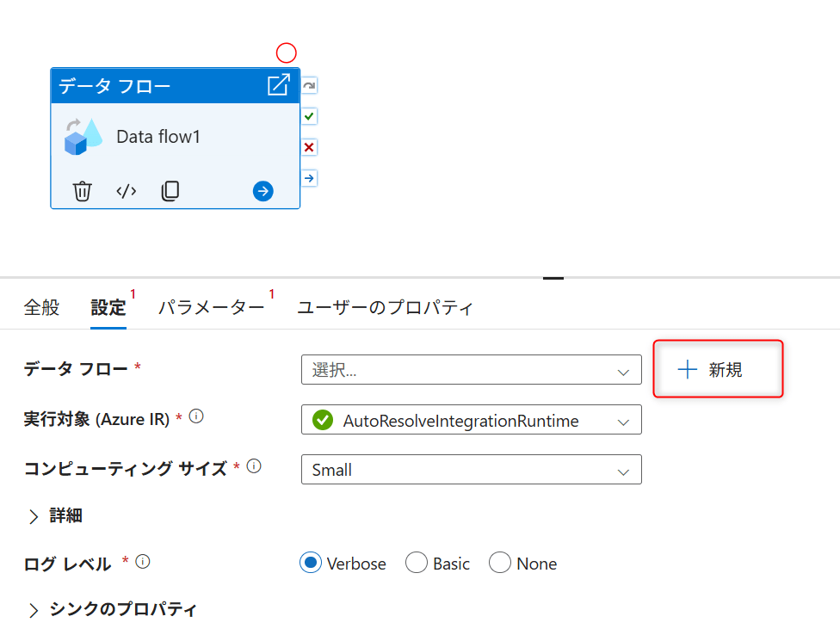Clone the activity using the copy icon

coord(170,191)
